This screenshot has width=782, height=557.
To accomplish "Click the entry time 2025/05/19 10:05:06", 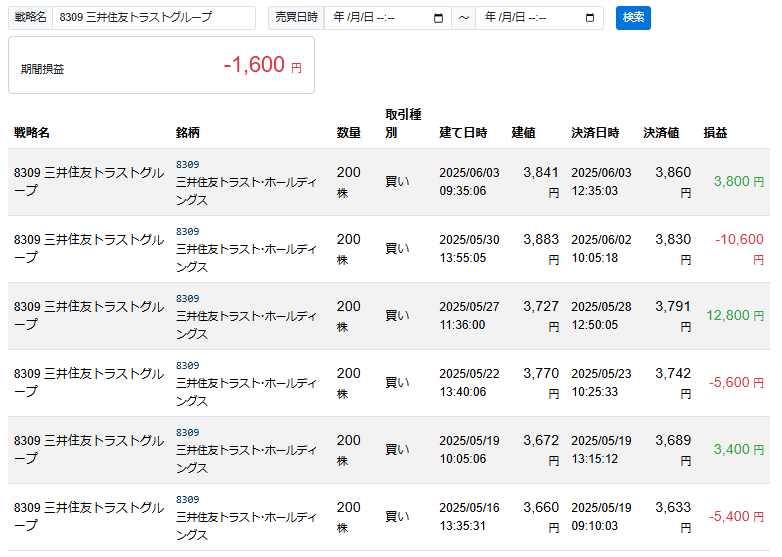I will (469, 449).
